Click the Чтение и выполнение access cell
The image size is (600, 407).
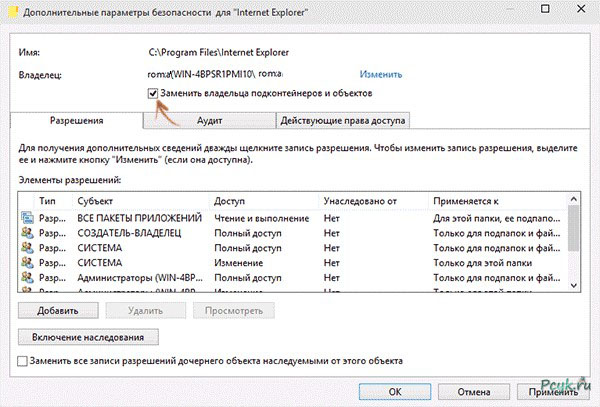tap(262, 218)
